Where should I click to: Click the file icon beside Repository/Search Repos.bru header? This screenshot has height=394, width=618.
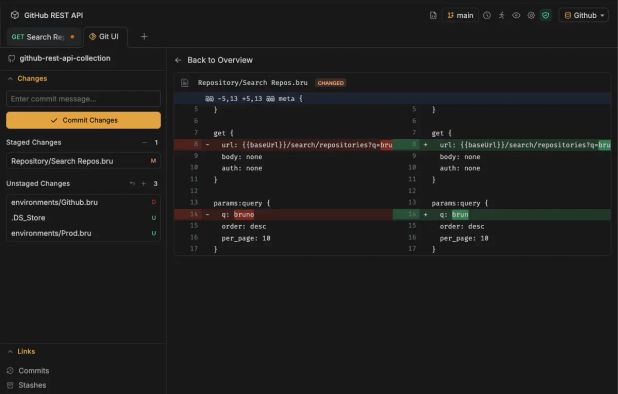pyautogui.click(x=184, y=83)
